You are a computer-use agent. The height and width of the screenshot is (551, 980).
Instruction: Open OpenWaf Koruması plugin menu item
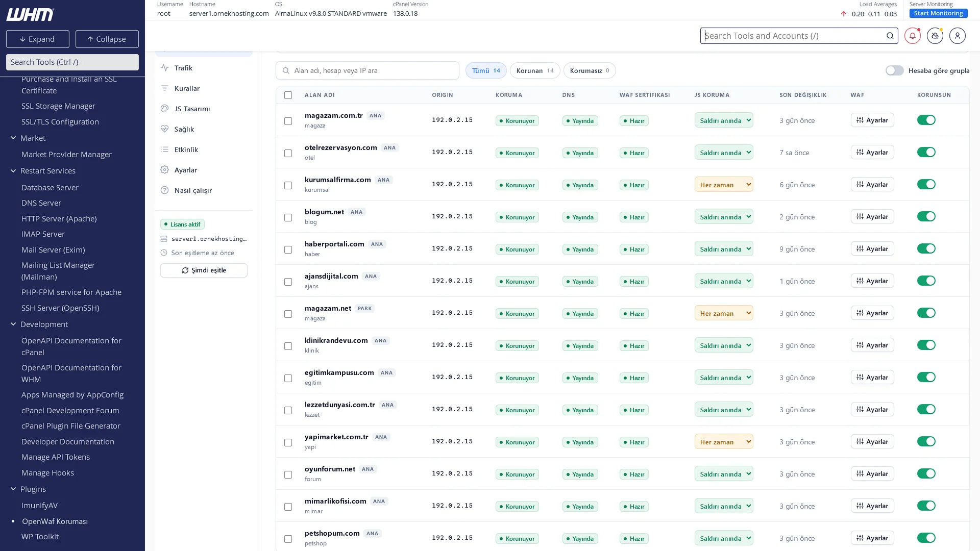point(55,521)
